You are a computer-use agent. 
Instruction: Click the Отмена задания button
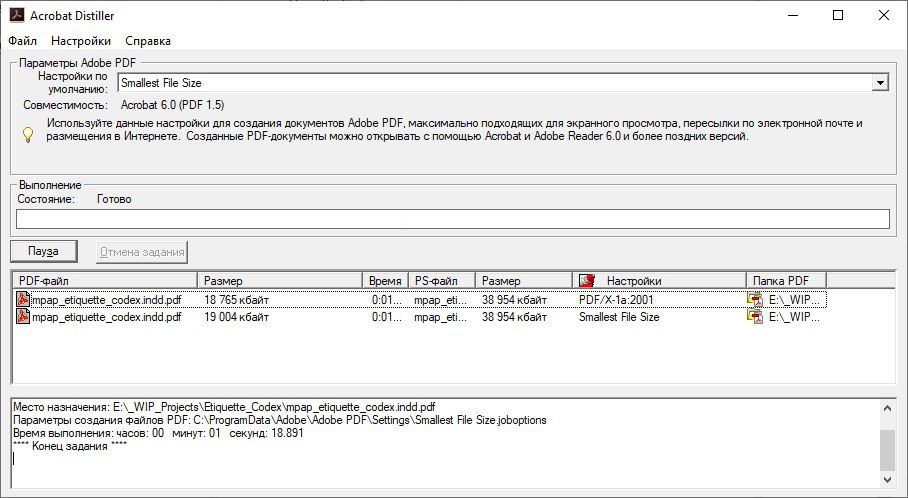coord(142,252)
